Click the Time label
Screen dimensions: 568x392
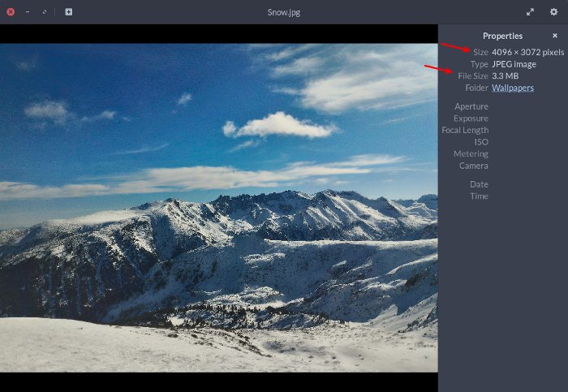pyautogui.click(x=479, y=196)
